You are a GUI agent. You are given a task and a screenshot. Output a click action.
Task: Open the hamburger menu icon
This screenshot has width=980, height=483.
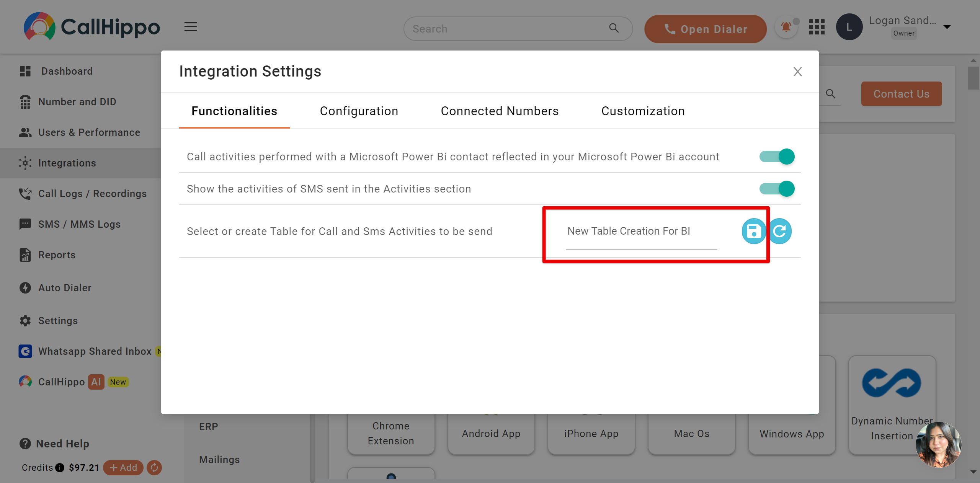click(x=191, y=27)
